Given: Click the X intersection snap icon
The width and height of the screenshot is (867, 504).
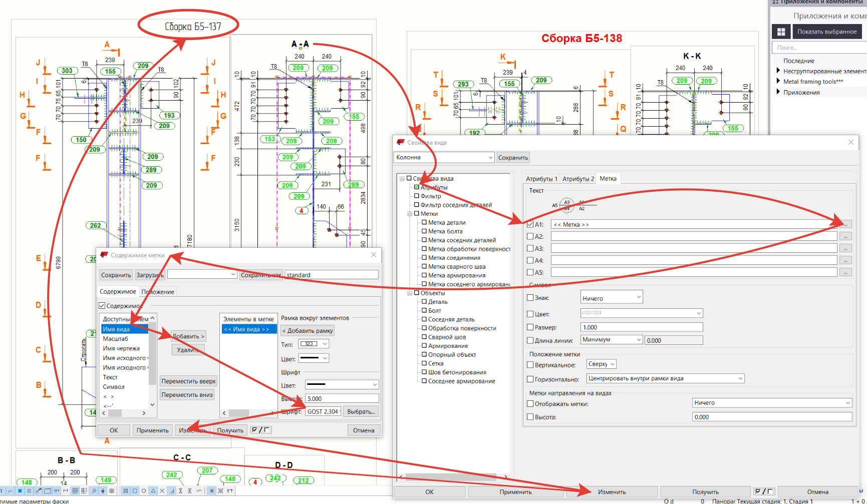Looking at the screenshot, I should point(162,491).
